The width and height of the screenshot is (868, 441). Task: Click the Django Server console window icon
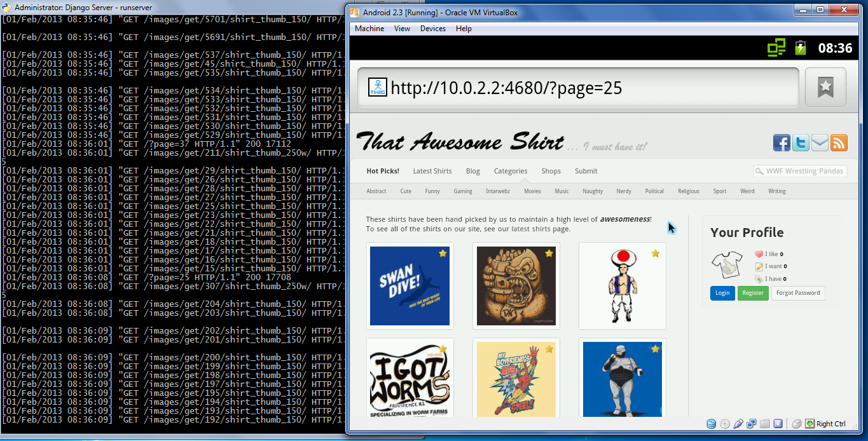click(6, 8)
